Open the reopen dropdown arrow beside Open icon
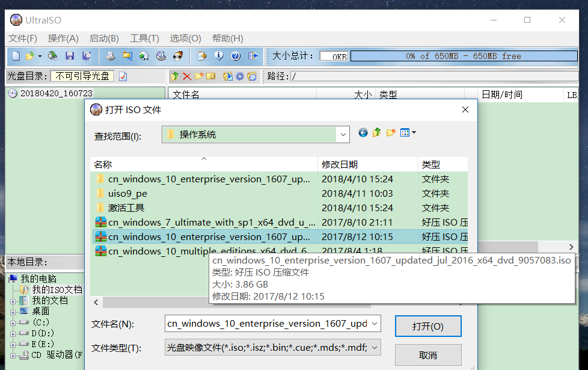588x370 pixels. click(x=40, y=57)
